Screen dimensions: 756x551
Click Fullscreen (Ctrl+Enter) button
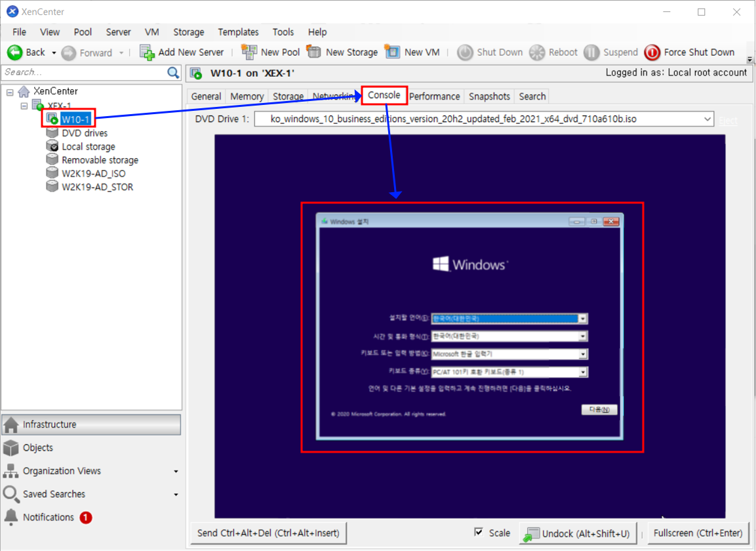click(698, 533)
